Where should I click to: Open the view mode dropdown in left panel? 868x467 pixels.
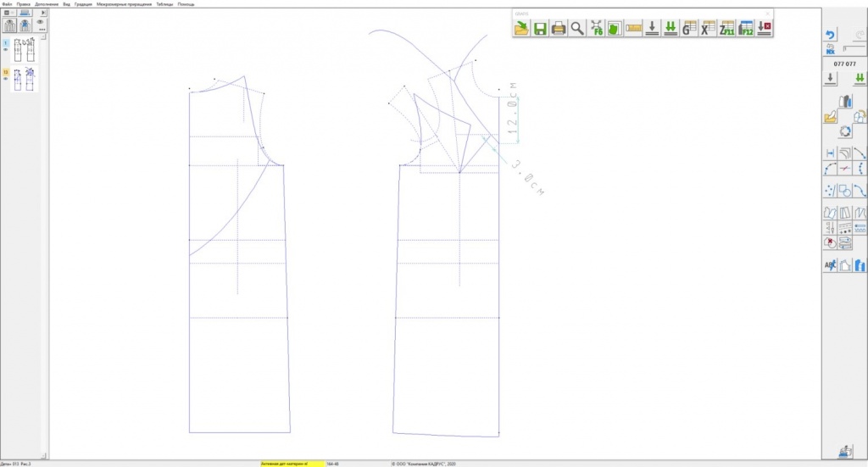(8, 13)
